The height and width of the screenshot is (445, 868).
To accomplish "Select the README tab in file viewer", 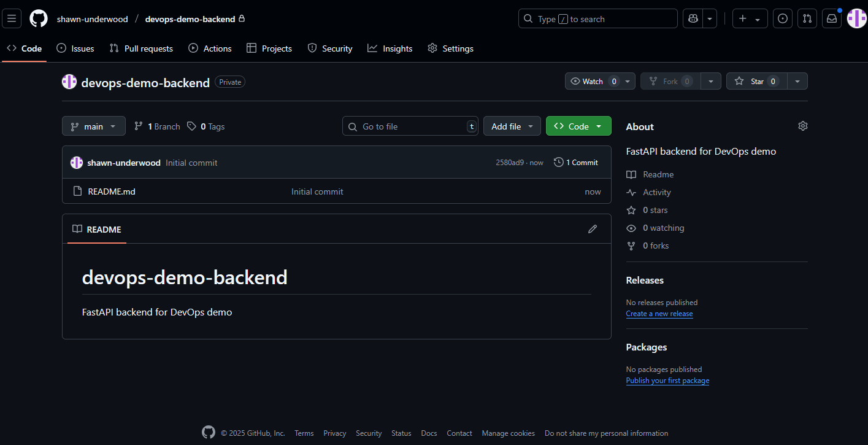I will [x=97, y=229].
